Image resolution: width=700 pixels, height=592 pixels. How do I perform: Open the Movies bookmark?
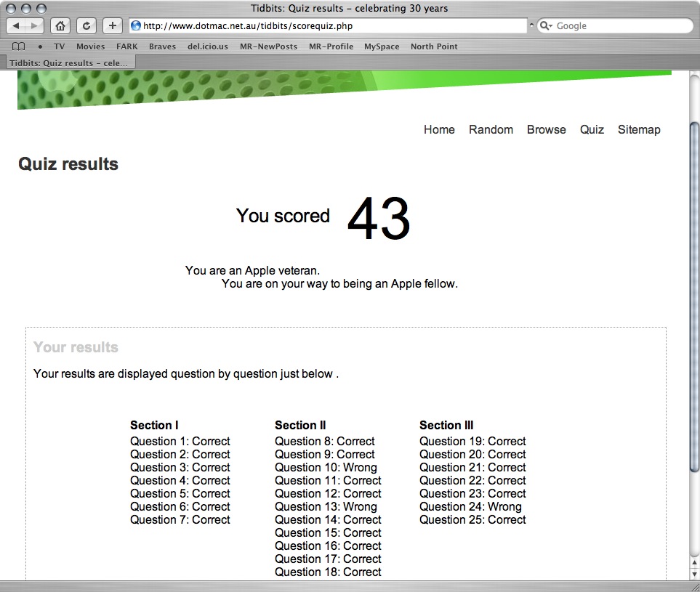(x=91, y=46)
